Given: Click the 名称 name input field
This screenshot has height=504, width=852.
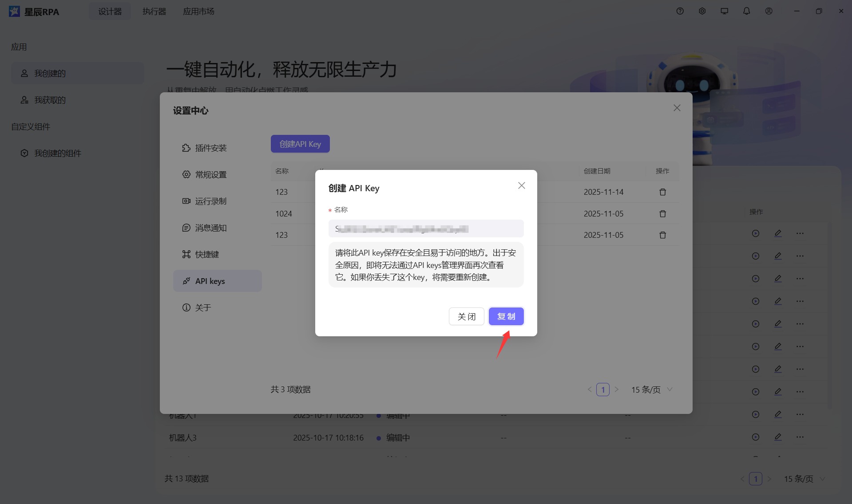Looking at the screenshot, I should pyautogui.click(x=426, y=228).
